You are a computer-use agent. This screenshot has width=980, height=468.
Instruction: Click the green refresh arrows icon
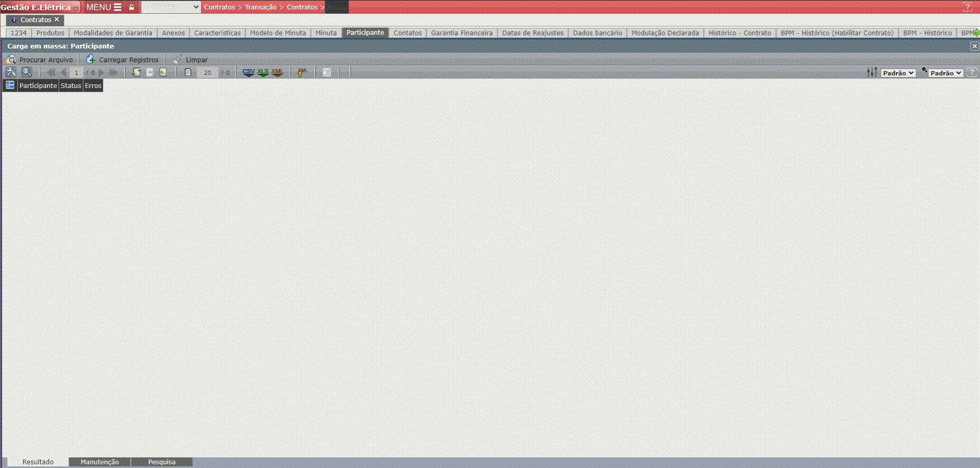[137, 72]
